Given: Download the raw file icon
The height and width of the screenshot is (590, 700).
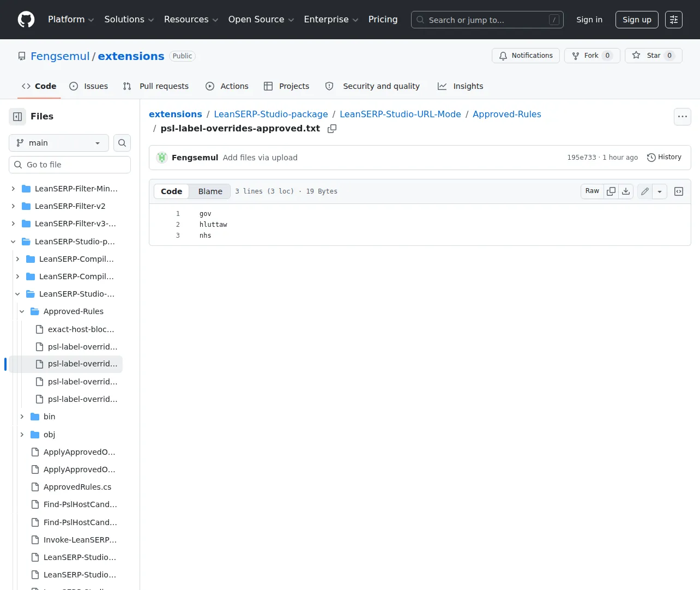Looking at the screenshot, I should pyautogui.click(x=626, y=191).
